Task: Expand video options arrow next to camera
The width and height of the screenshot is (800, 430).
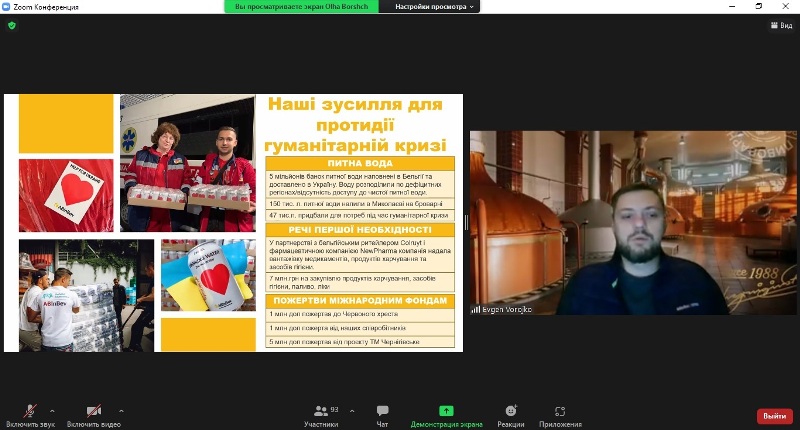Action: [x=122, y=410]
